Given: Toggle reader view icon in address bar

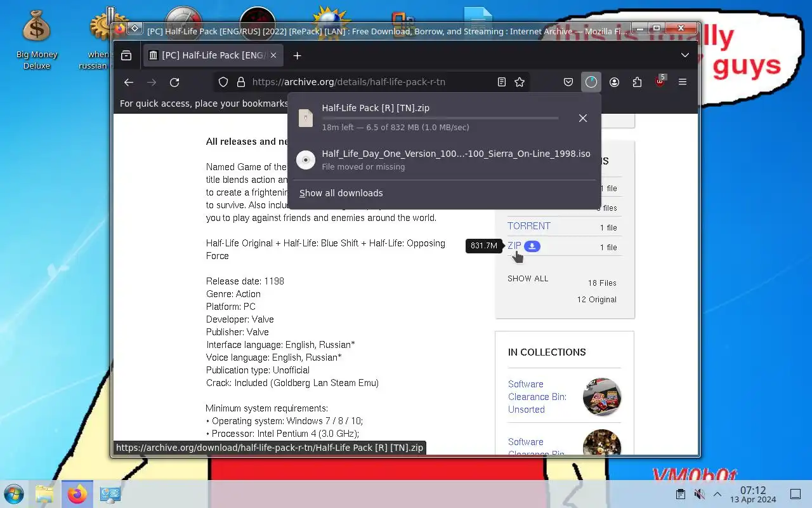Looking at the screenshot, I should pos(501,82).
